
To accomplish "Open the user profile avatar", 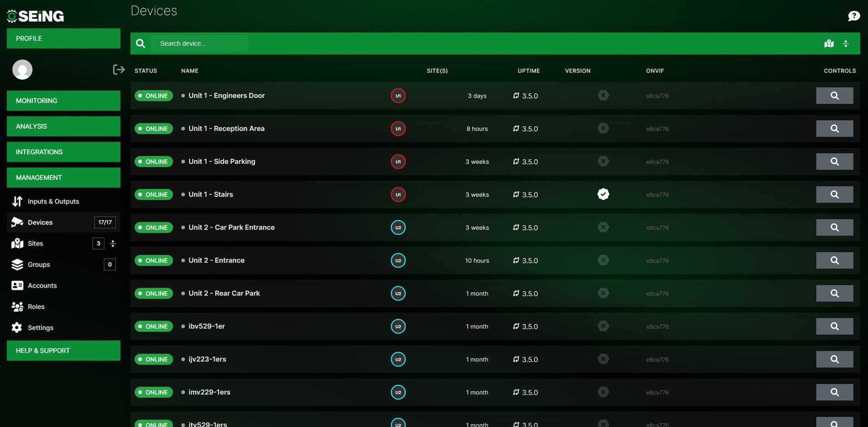I will pos(22,70).
